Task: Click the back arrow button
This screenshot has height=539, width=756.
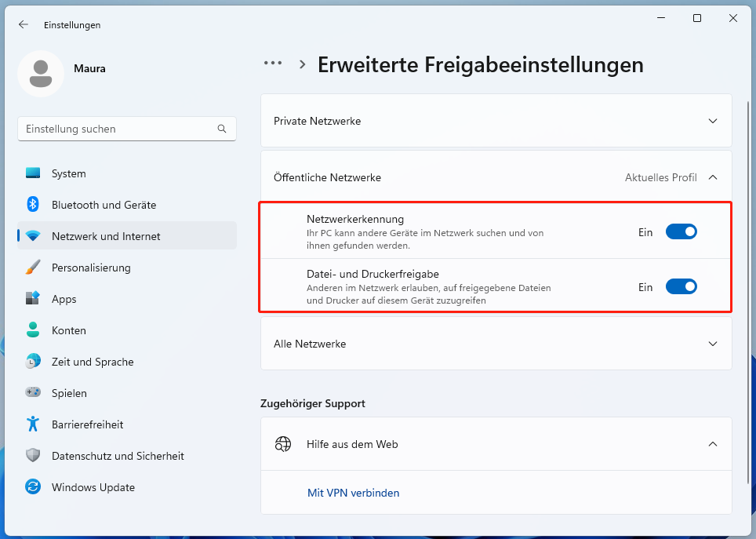Action: (23, 24)
